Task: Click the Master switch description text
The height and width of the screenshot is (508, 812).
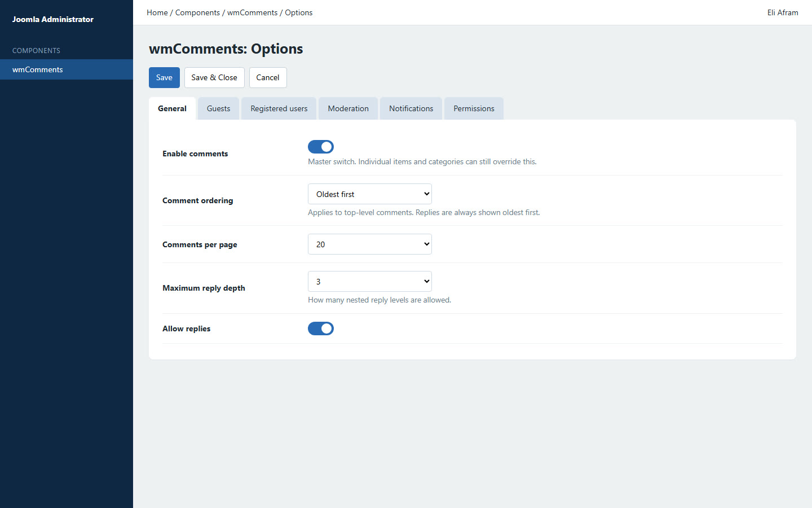Action: 422,161
